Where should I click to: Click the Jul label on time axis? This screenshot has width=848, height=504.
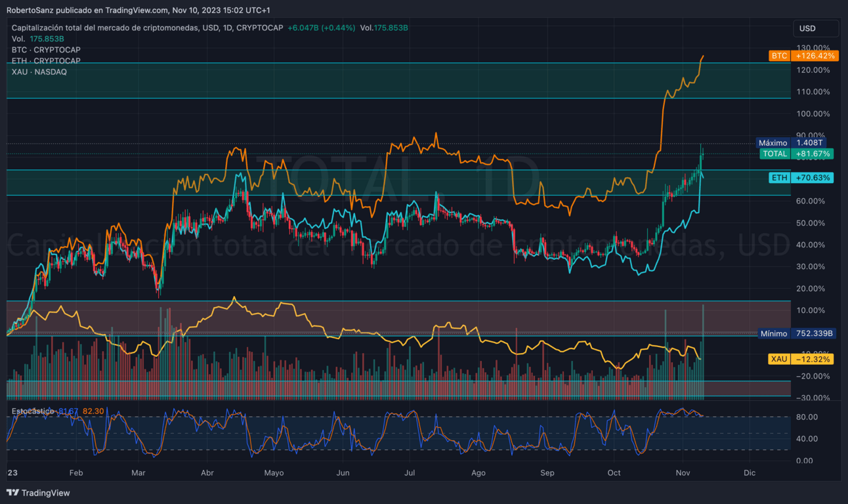click(410, 472)
